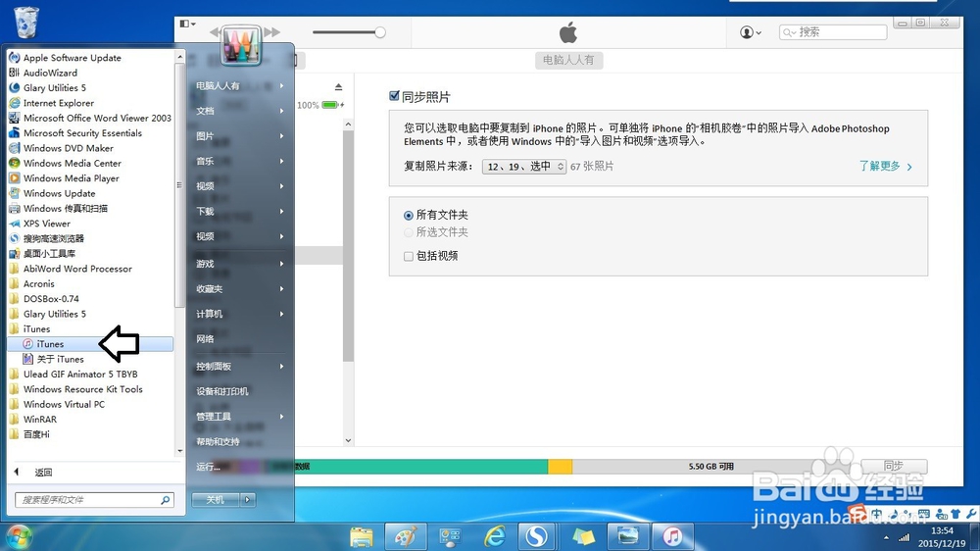The image size is (980, 551).
Task: Open Windows Update entry
Action: [x=53, y=193]
